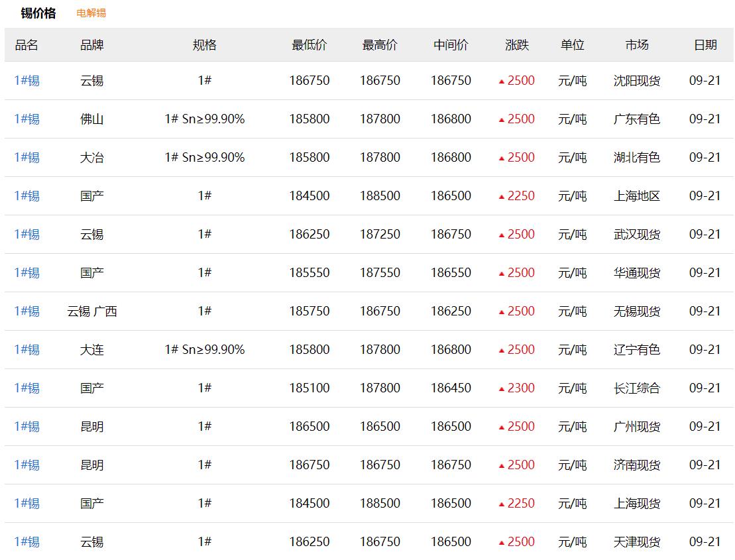This screenshot has height=560, width=735.
Task: Click the 中间价 column header
Action: point(451,45)
